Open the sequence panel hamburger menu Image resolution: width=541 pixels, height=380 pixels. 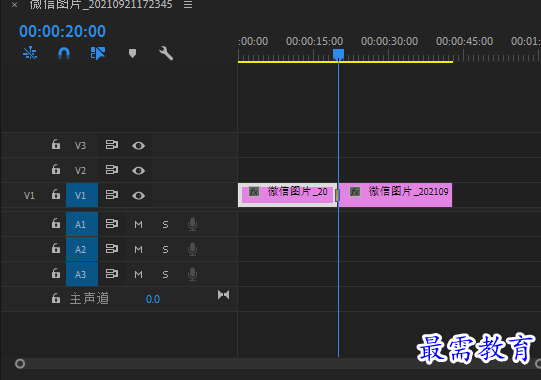pos(188,5)
